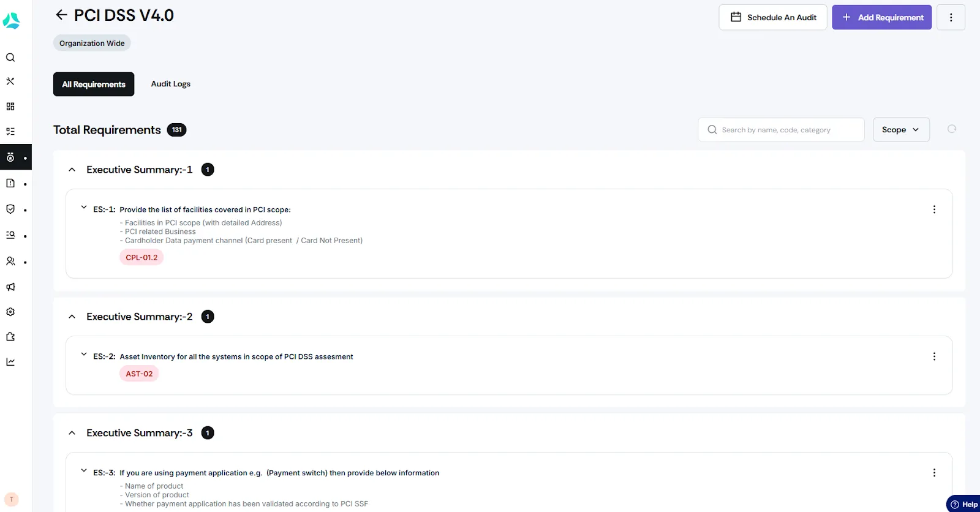
Task: Open the document alert icon in the sidebar
Action: [10, 183]
